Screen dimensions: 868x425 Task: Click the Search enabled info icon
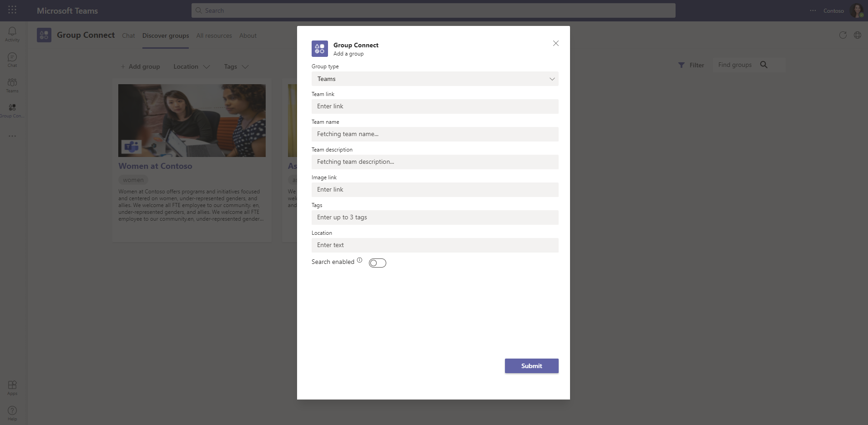coord(359,260)
